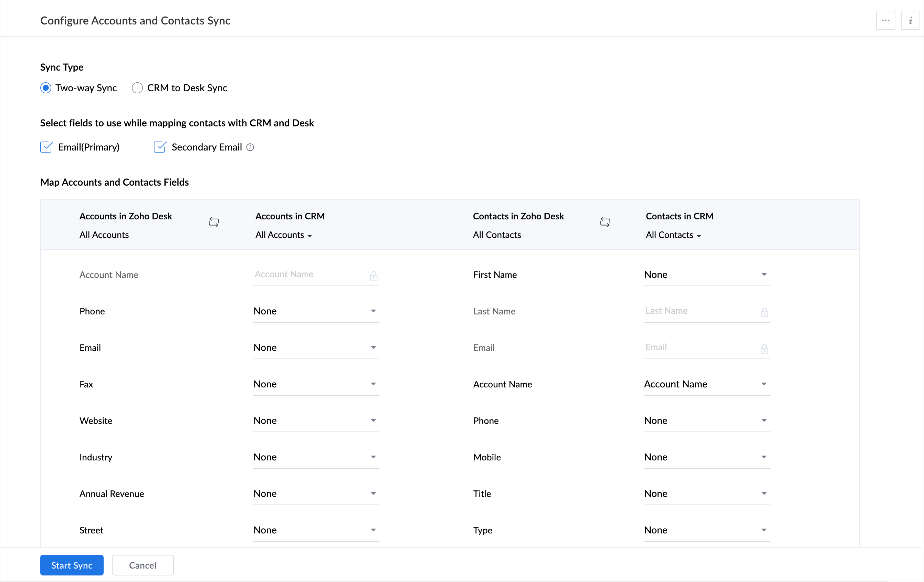Open the First Name mapping dropdown
This screenshot has width=924, height=582.
(x=707, y=275)
